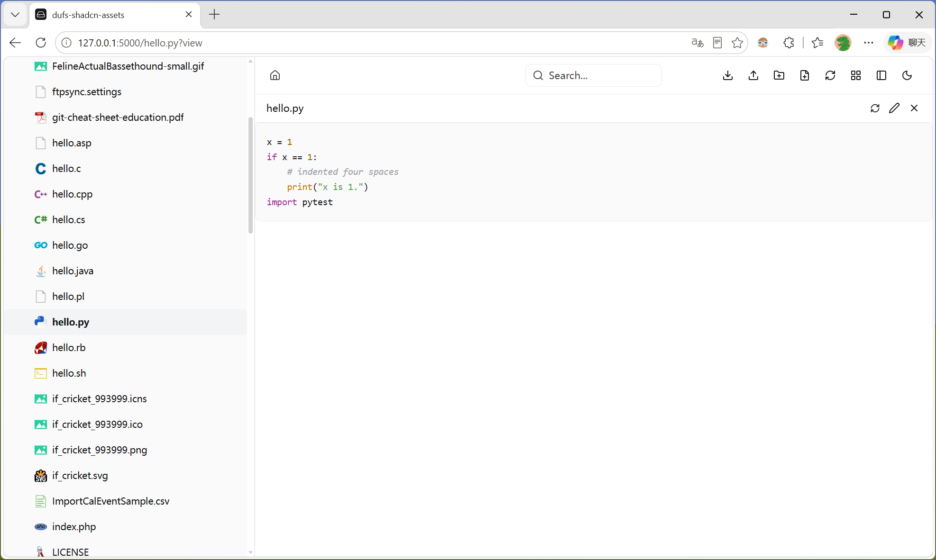The width and height of the screenshot is (936, 560).
Task: Switch to grid view icon
Action: [x=856, y=75]
